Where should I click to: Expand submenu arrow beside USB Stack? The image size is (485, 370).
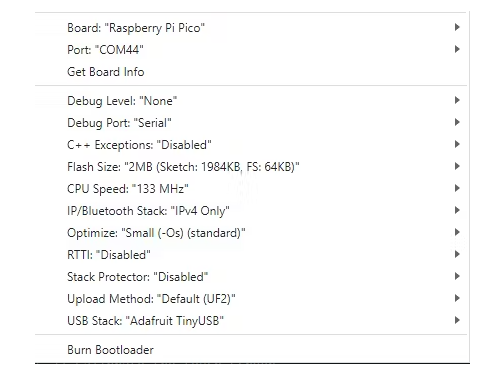[x=457, y=320]
